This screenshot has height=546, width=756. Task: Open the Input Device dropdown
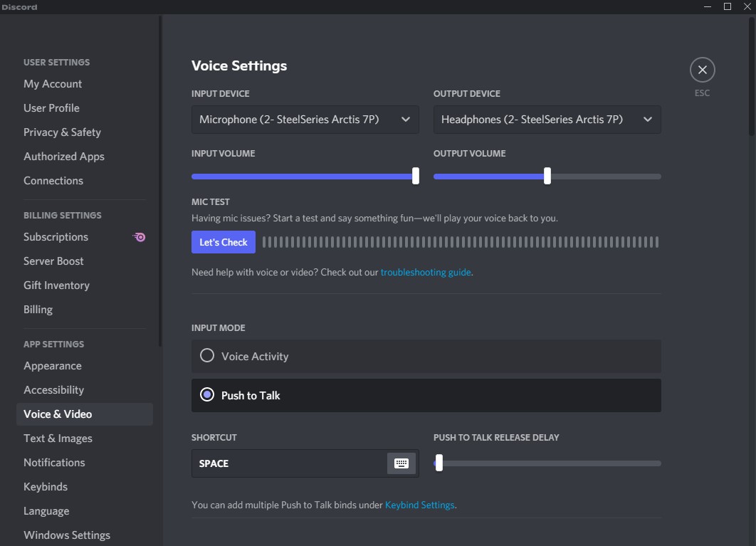tap(305, 119)
